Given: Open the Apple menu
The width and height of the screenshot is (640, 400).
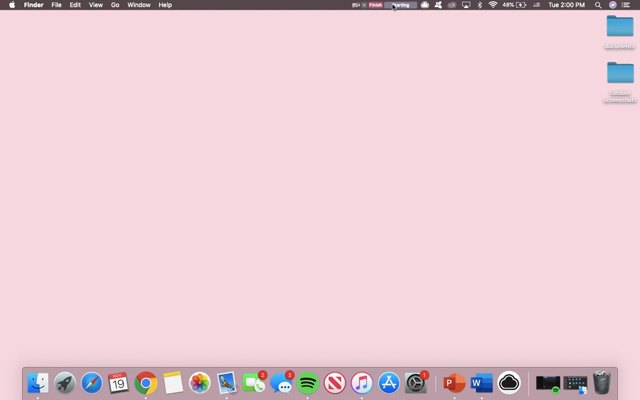Looking at the screenshot, I should point(12,5).
